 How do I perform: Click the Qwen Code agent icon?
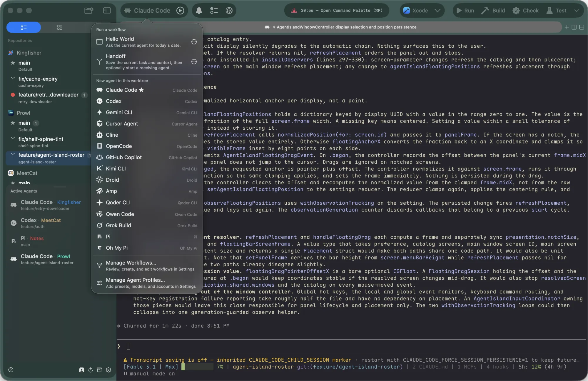click(x=100, y=214)
